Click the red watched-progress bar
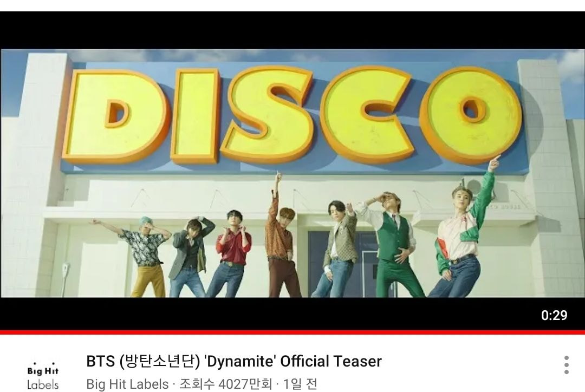This screenshot has width=585, height=392. 292,332
